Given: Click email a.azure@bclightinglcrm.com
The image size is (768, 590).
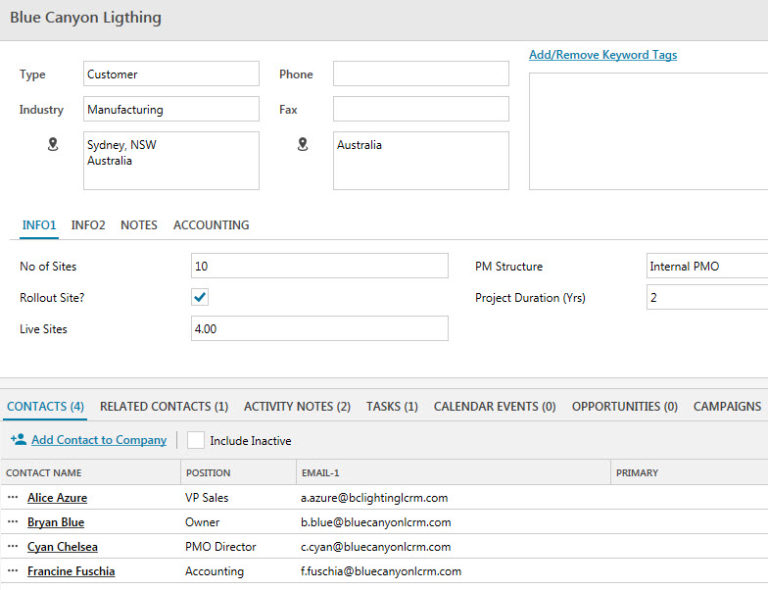Looking at the screenshot, I should [x=374, y=497].
